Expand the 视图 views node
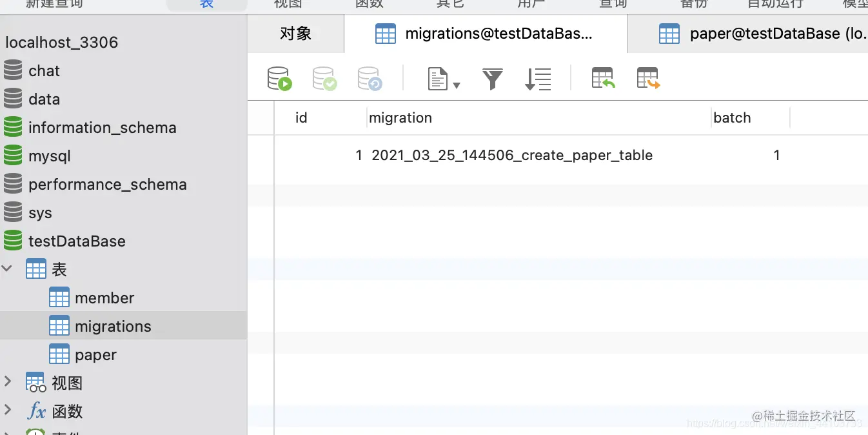Image resolution: width=868 pixels, height=435 pixels. (8, 382)
